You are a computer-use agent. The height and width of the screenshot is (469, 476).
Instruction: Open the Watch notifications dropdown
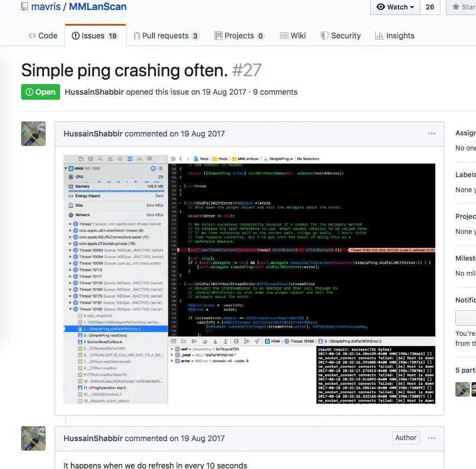(395, 7)
